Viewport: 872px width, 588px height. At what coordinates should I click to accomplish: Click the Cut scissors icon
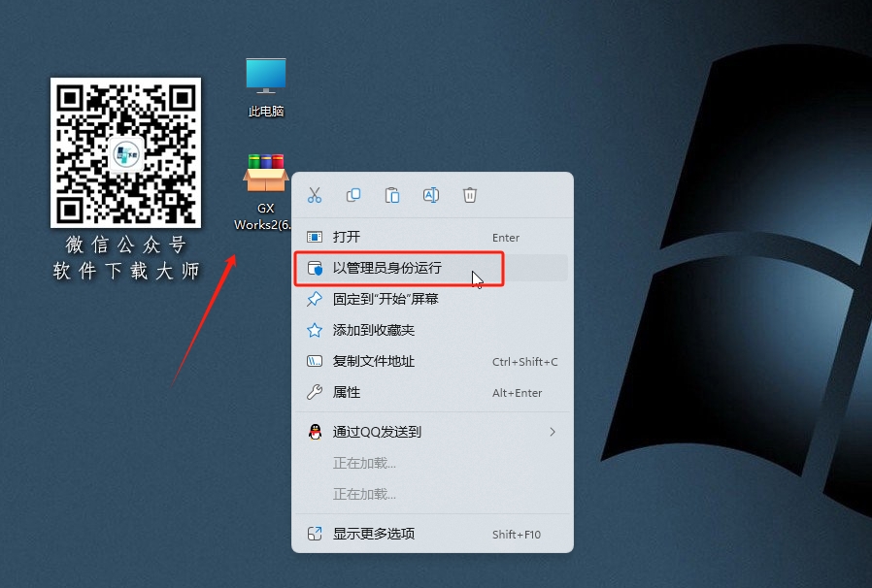tap(315, 195)
